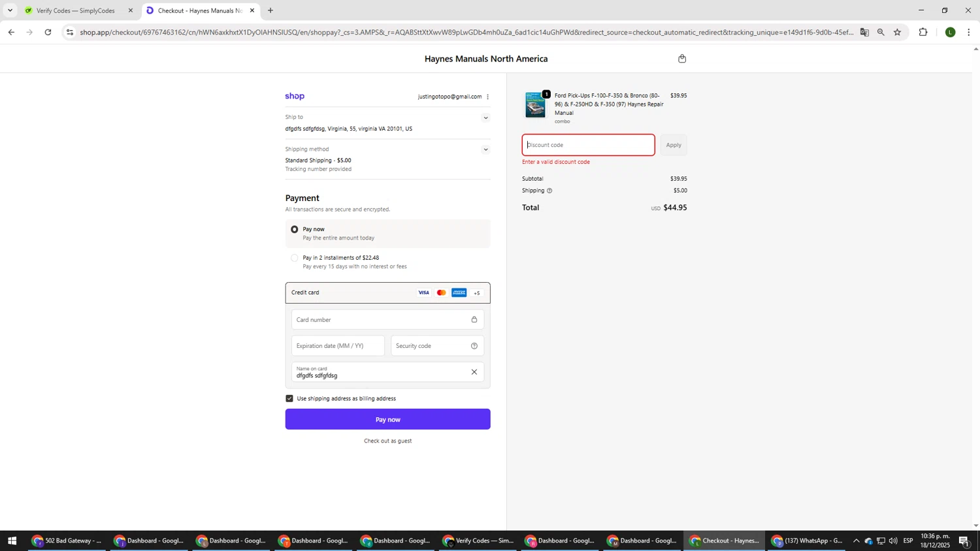Click the browser address bar URL
Screen dimensions: 980x551
tap(466, 32)
